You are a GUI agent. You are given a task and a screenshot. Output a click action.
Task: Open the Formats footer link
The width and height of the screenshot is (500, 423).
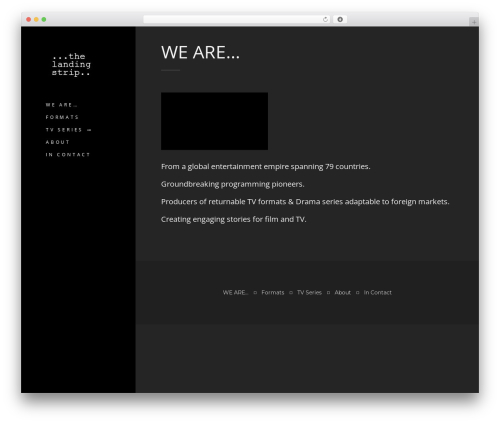click(273, 292)
